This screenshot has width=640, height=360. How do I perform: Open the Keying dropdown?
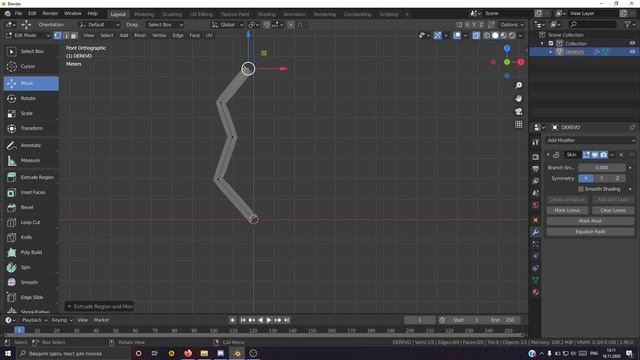point(62,320)
